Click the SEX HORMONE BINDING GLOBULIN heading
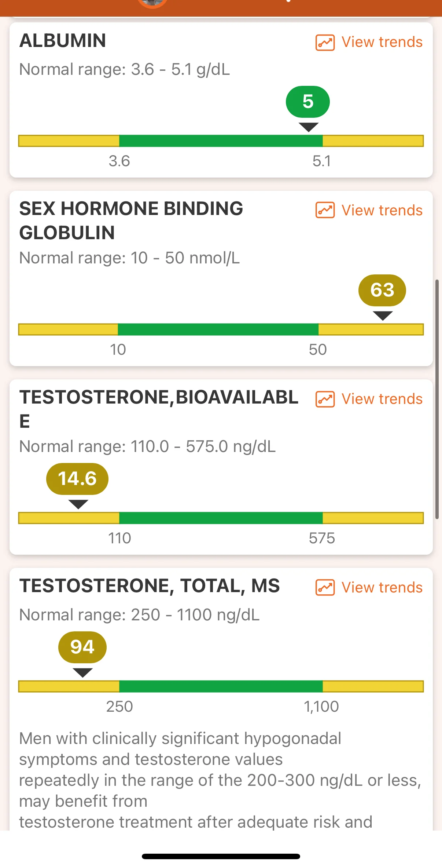The height and width of the screenshot is (868, 442). coord(131,220)
